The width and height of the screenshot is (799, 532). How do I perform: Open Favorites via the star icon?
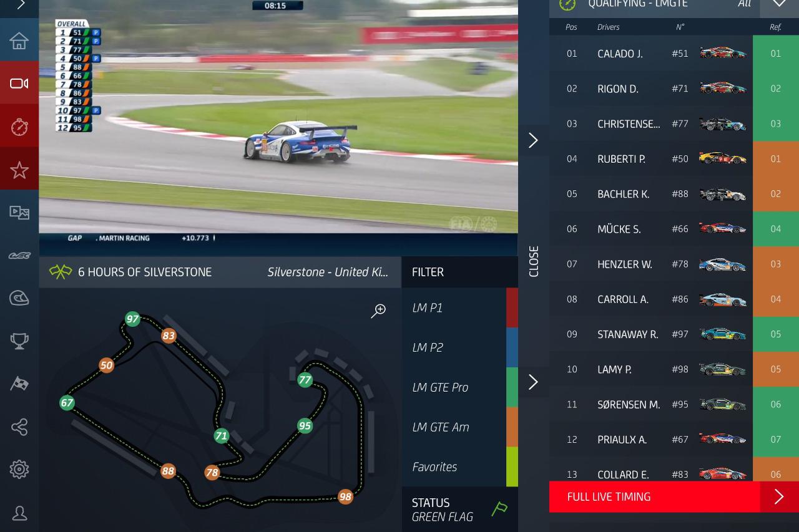coord(19,170)
